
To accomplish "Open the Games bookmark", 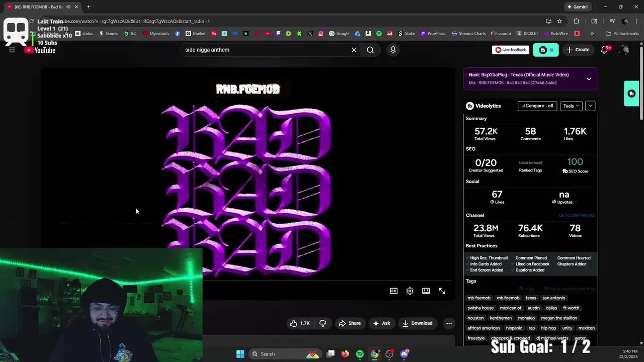I will [109, 34].
